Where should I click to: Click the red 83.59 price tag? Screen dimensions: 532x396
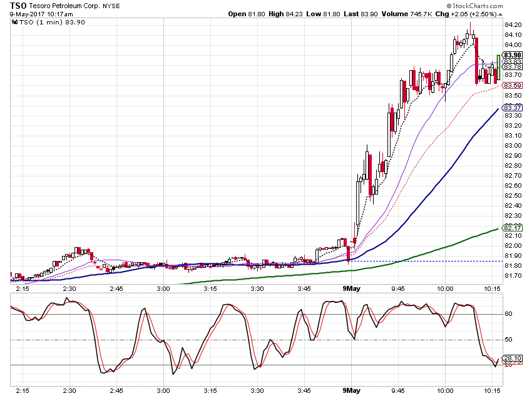(x=513, y=86)
